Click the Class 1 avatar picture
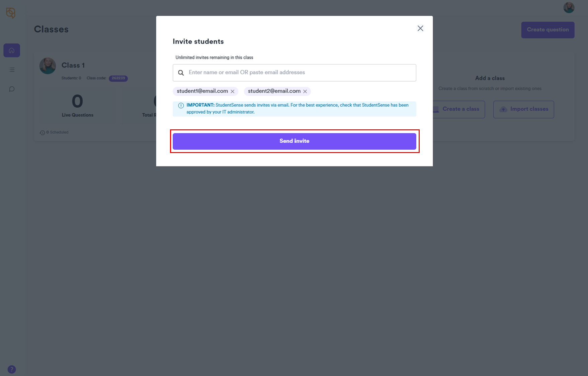Viewport: 588px width, 376px height. click(48, 66)
